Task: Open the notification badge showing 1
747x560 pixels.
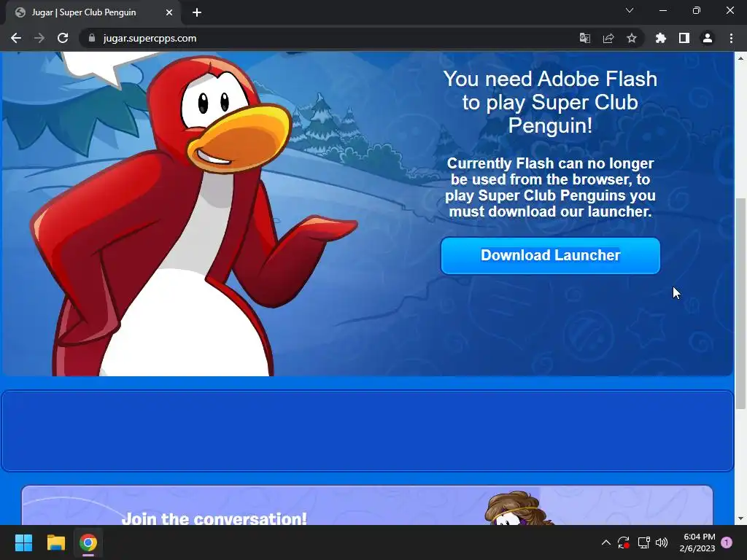Action: coord(727,542)
